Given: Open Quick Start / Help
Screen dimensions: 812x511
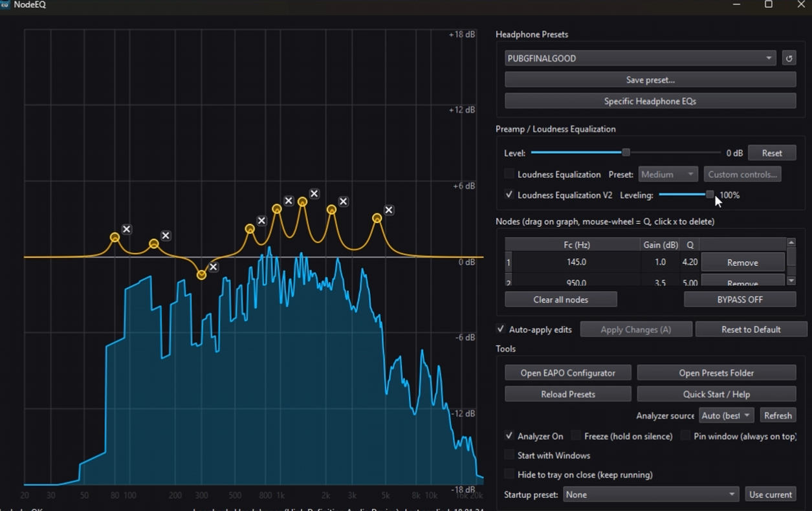Looking at the screenshot, I should pos(716,394).
